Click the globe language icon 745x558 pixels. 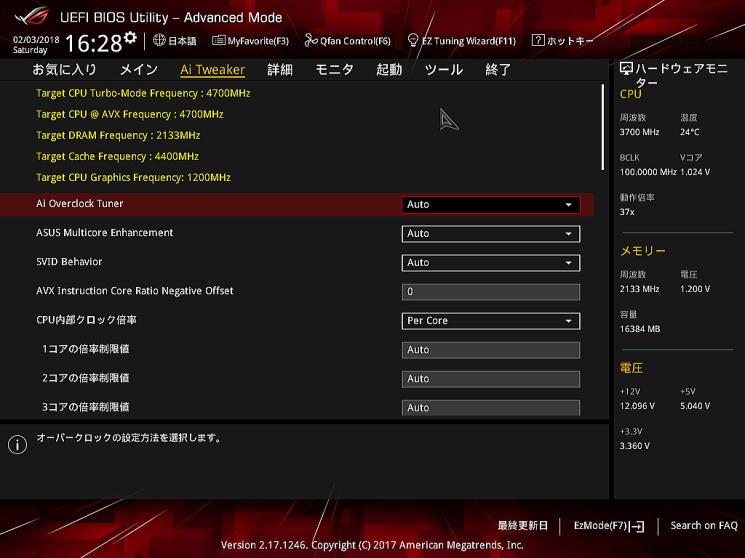click(x=159, y=40)
